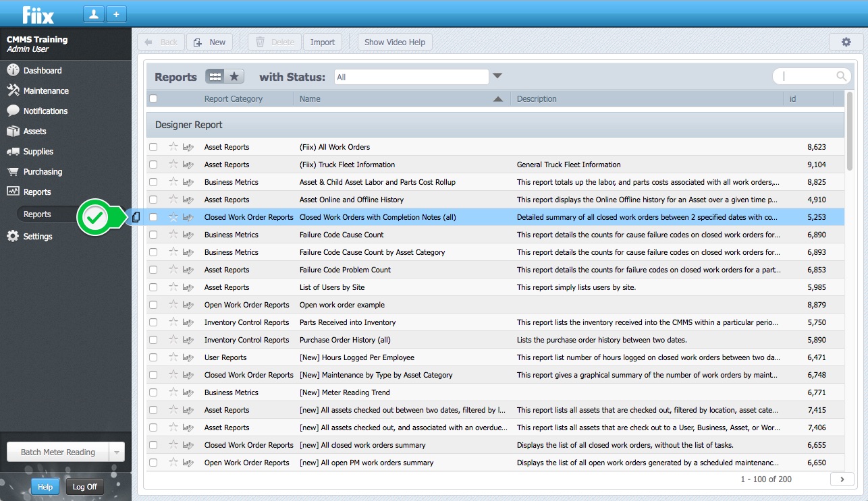Image resolution: width=868 pixels, height=501 pixels.
Task: Open the [new] All open PM work orders summary
Action: point(367,463)
